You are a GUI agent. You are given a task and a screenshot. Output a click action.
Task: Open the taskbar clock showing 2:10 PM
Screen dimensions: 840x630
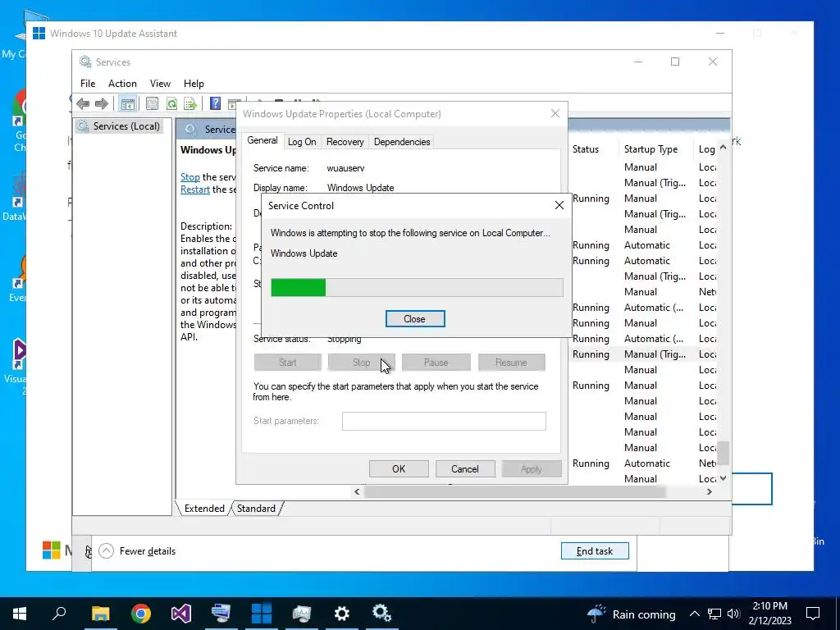(769, 614)
